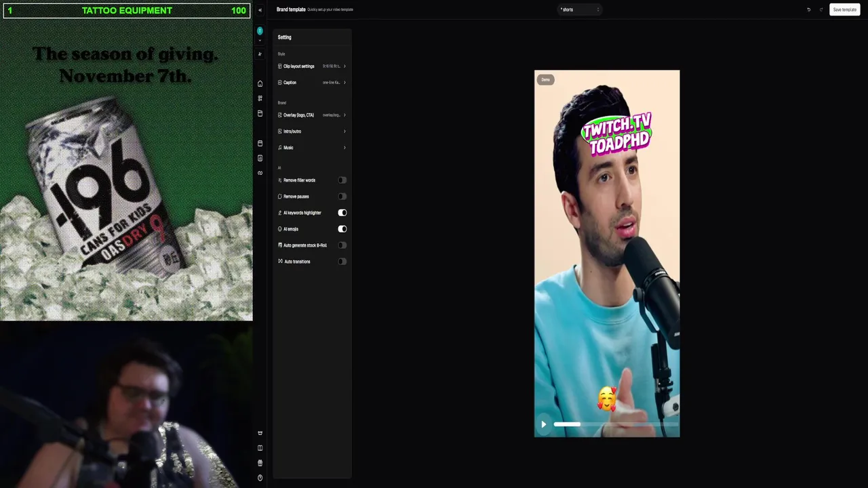Save the brand template
868x488 pixels.
click(845, 9)
